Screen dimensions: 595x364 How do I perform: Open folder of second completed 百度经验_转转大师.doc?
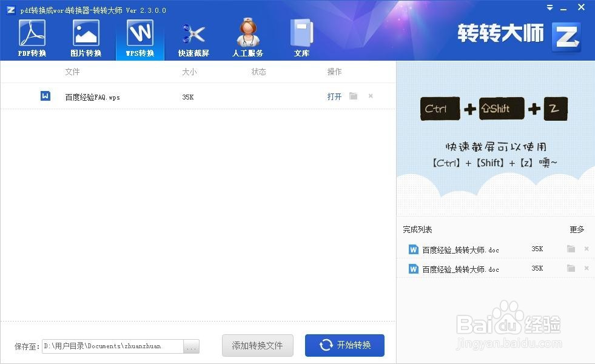click(570, 268)
